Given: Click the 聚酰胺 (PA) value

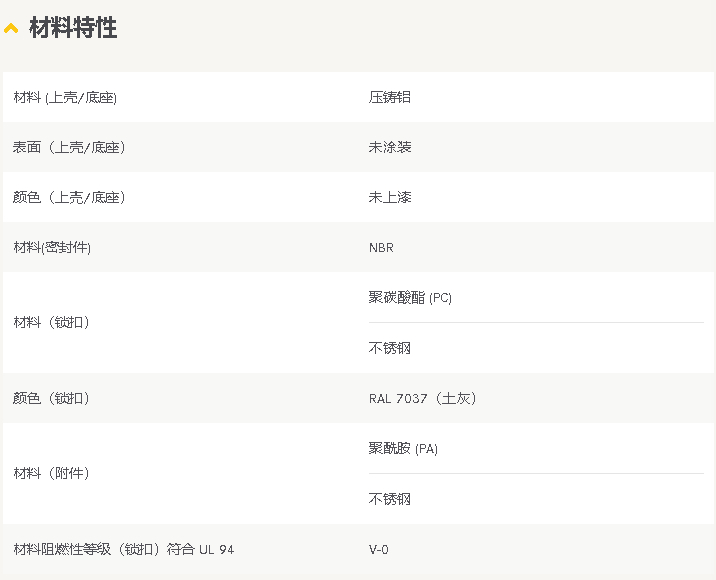Looking at the screenshot, I should (403, 448).
